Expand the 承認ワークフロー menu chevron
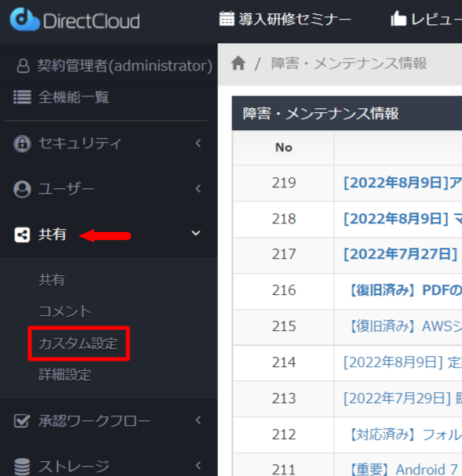The width and height of the screenshot is (462, 476). (198, 420)
